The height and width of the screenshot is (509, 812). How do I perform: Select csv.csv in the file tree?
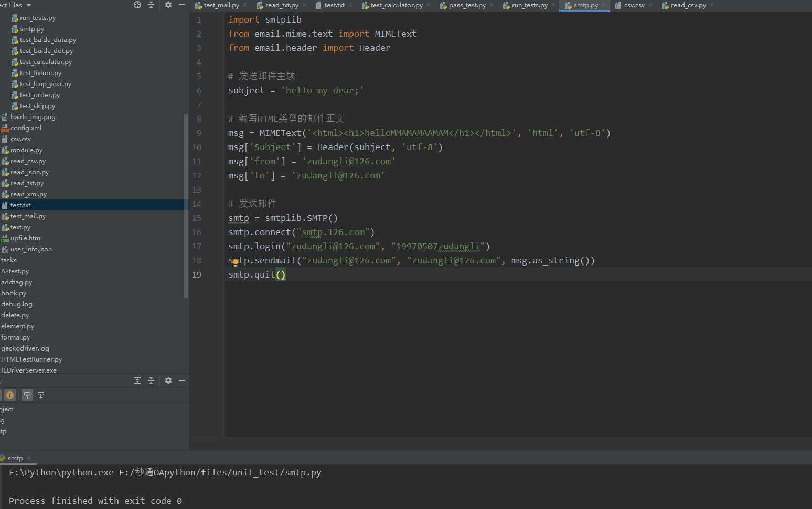[x=20, y=139]
